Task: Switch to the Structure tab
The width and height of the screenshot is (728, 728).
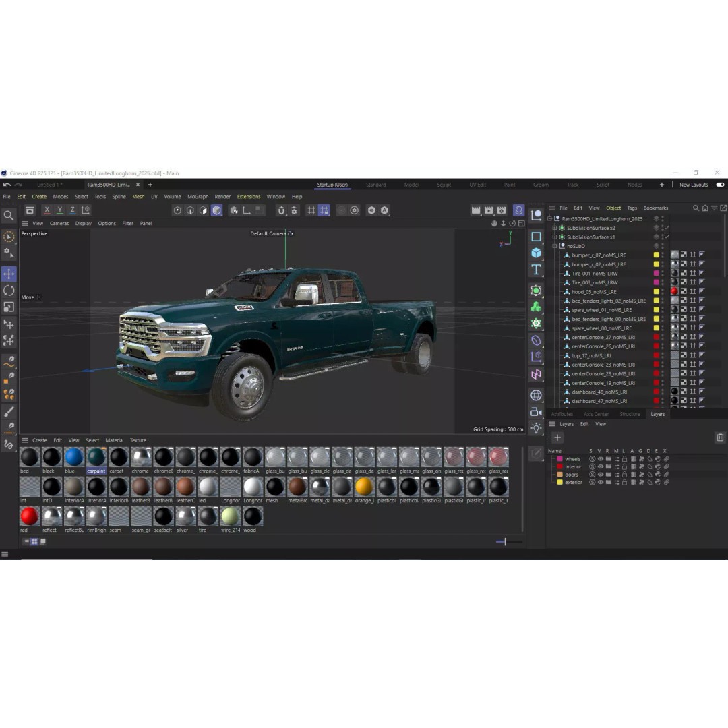Action: (x=630, y=414)
